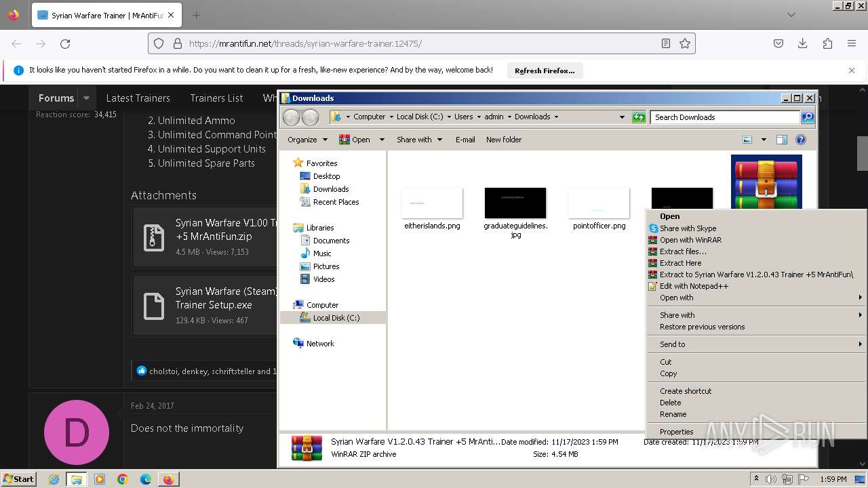Choose Extract Here in context menu
Screen dimensions: 868x488
point(757,263)
